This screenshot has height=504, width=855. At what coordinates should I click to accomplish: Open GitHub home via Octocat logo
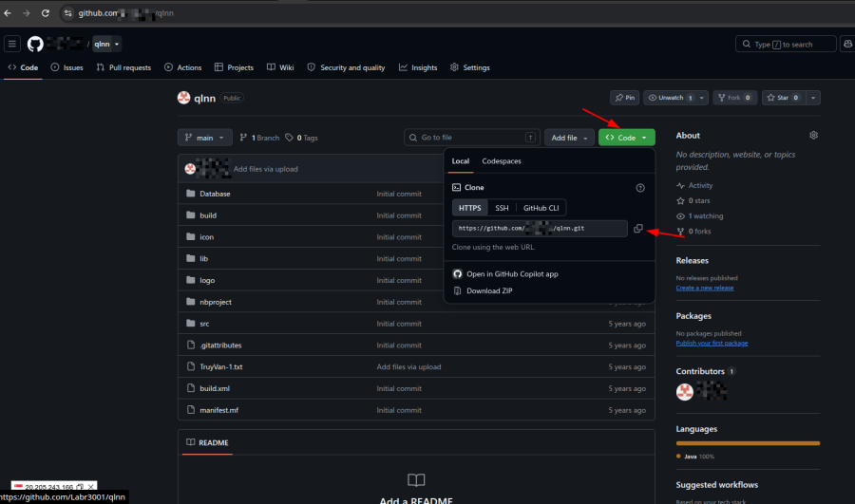[35, 44]
